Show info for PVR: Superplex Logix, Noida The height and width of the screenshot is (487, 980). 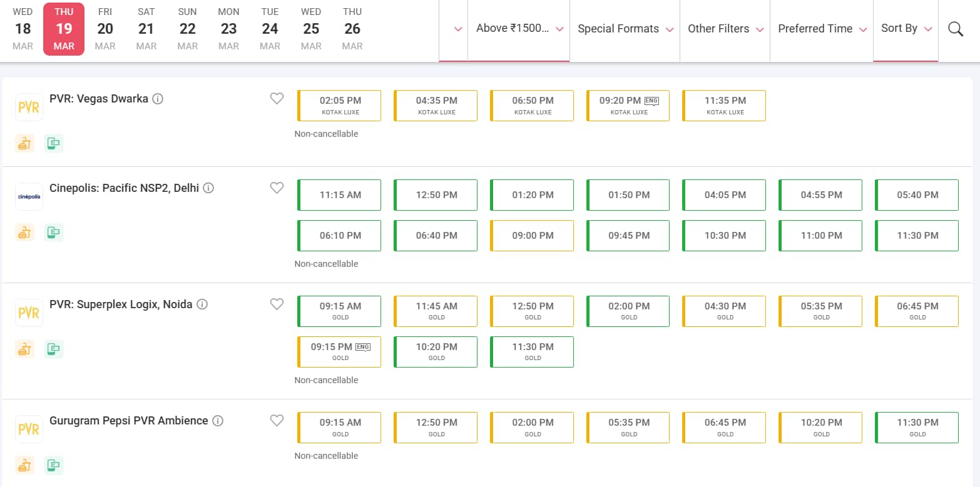pos(202,304)
